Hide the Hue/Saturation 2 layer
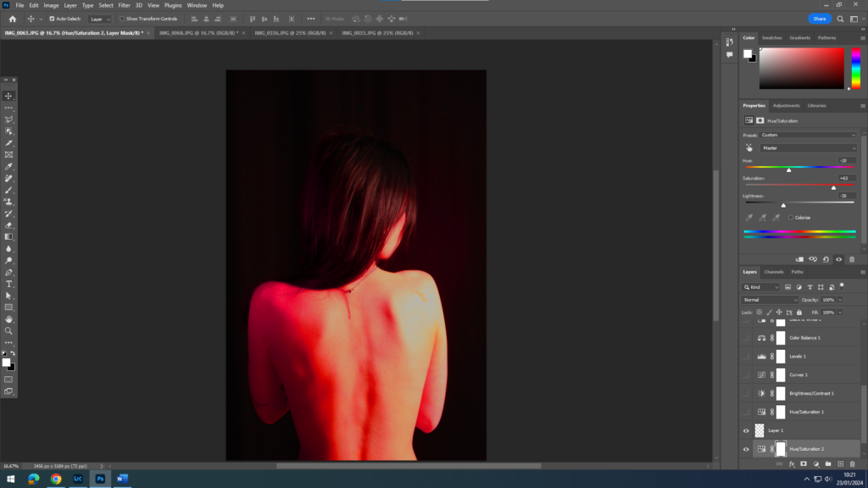 click(746, 449)
